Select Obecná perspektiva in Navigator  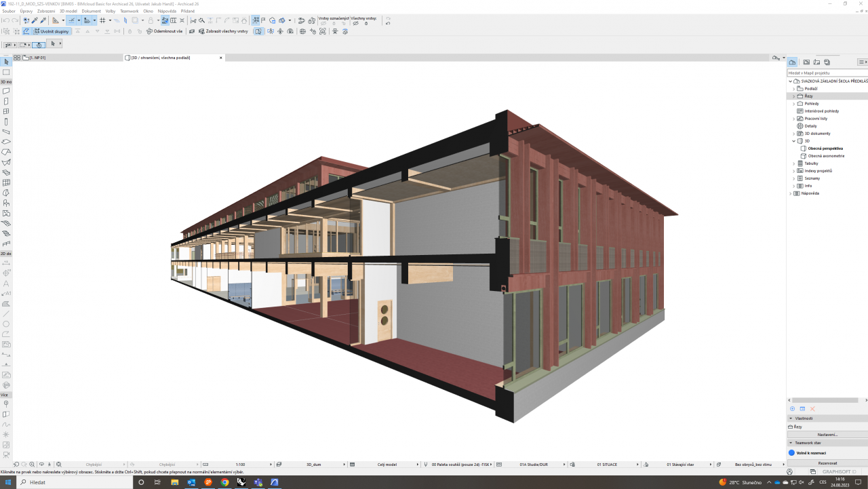[825, 148]
